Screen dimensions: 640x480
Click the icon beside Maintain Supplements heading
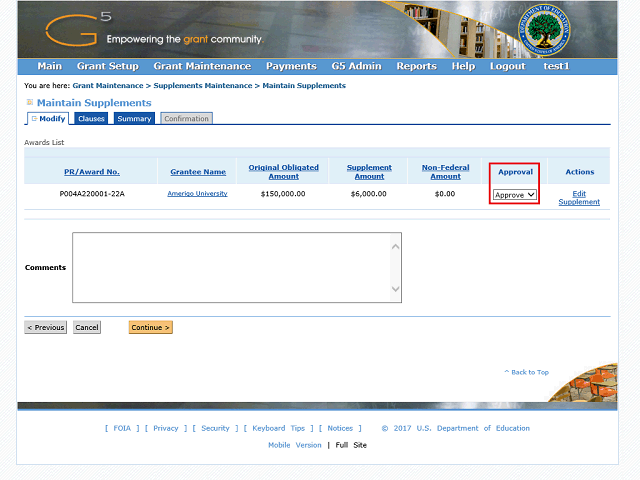click(29, 102)
